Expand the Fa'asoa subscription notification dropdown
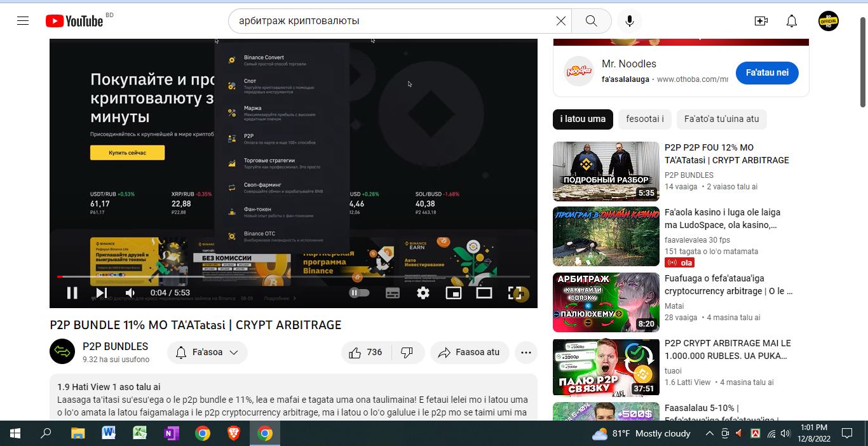 207,353
